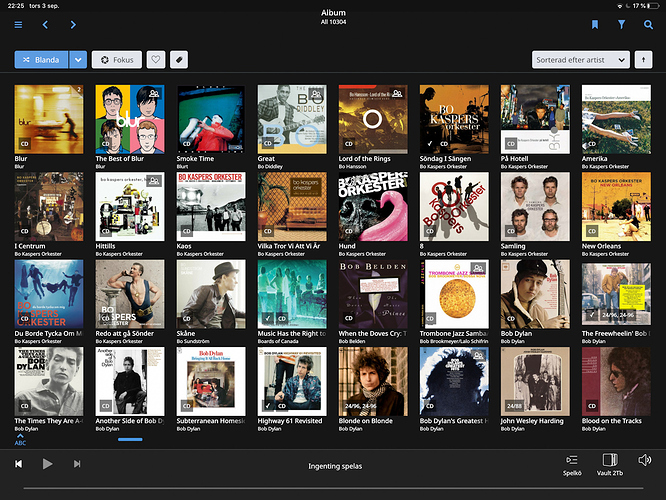Open the Hund album cover
This screenshot has width=666, height=500.
pos(373,206)
